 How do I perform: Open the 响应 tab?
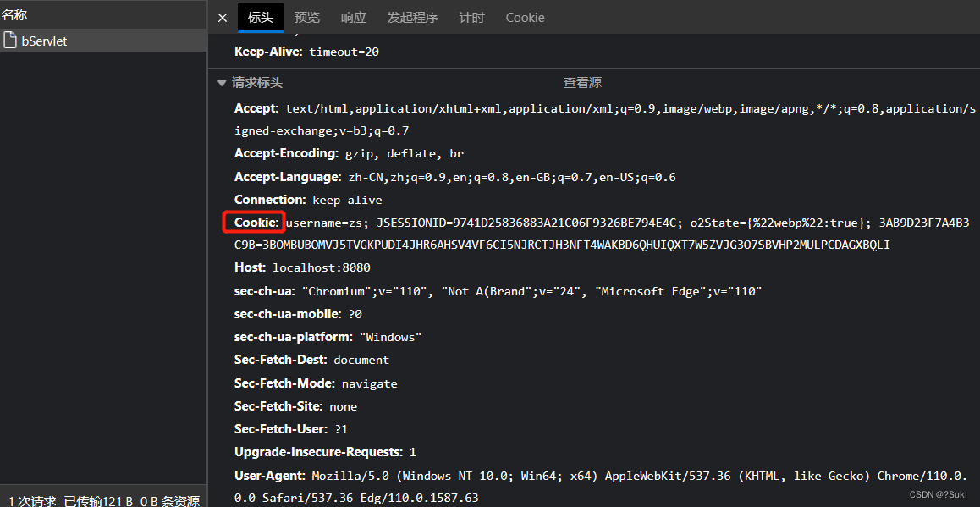[x=353, y=18]
